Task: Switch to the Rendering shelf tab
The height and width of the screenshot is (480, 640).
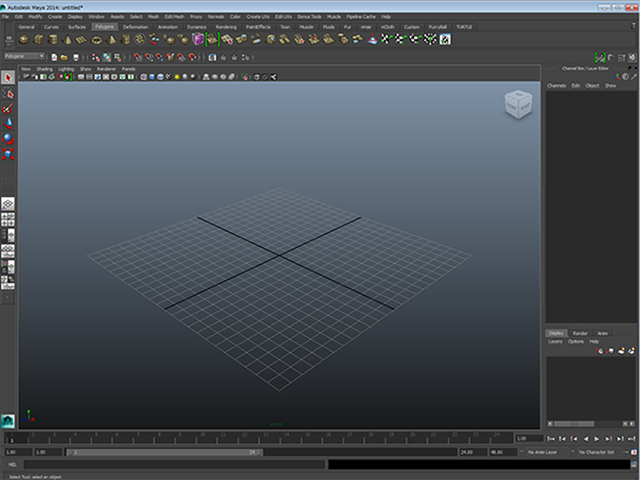Action: [226, 27]
